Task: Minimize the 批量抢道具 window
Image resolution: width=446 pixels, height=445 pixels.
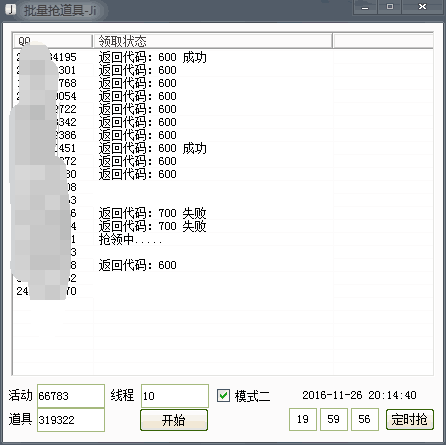Action: (x=365, y=7)
